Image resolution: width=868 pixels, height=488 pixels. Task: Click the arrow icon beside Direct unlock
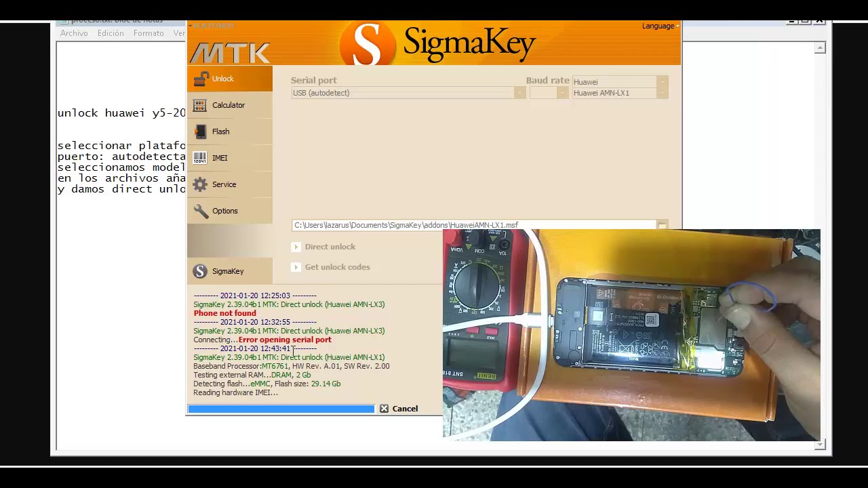pos(296,247)
